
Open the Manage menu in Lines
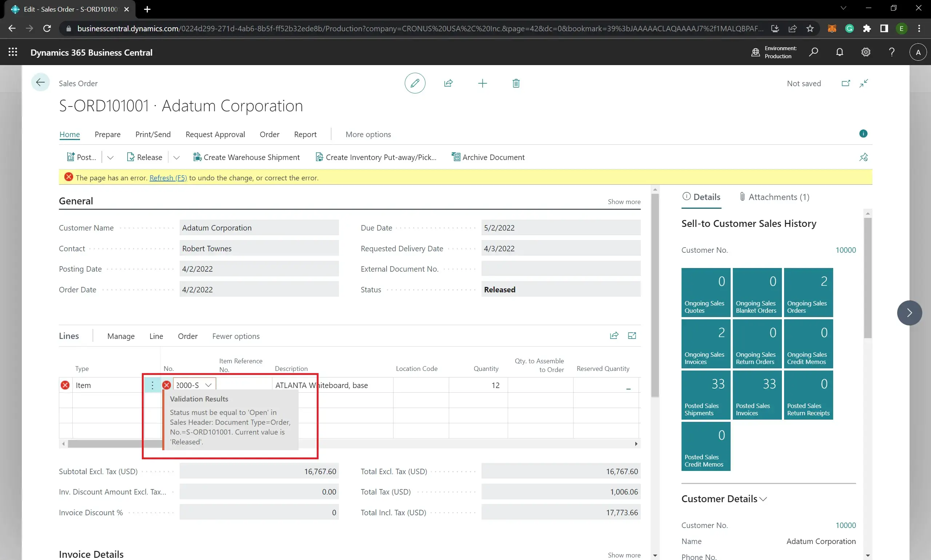click(121, 336)
